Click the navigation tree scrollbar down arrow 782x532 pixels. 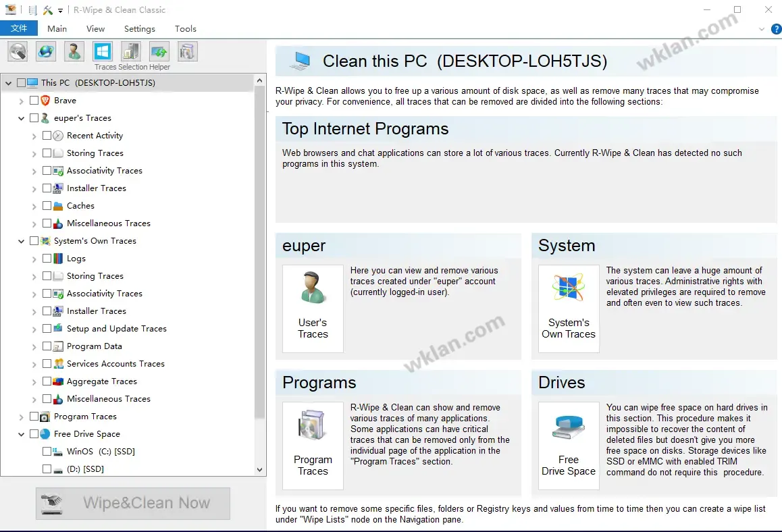click(259, 469)
